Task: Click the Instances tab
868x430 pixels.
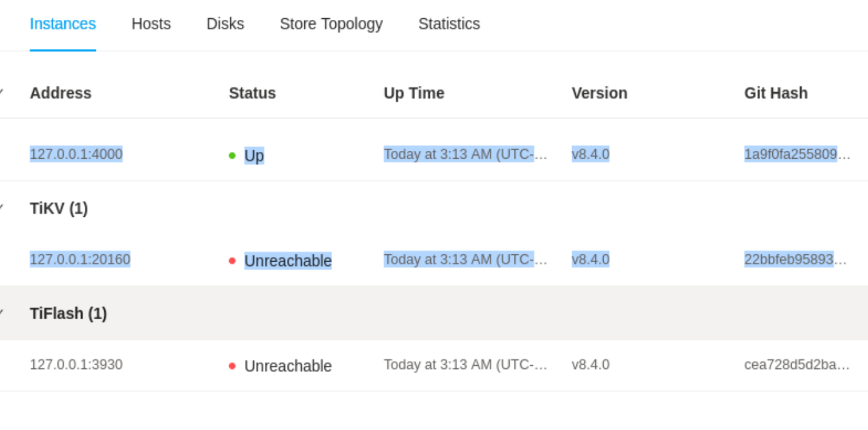Action: pos(62,24)
